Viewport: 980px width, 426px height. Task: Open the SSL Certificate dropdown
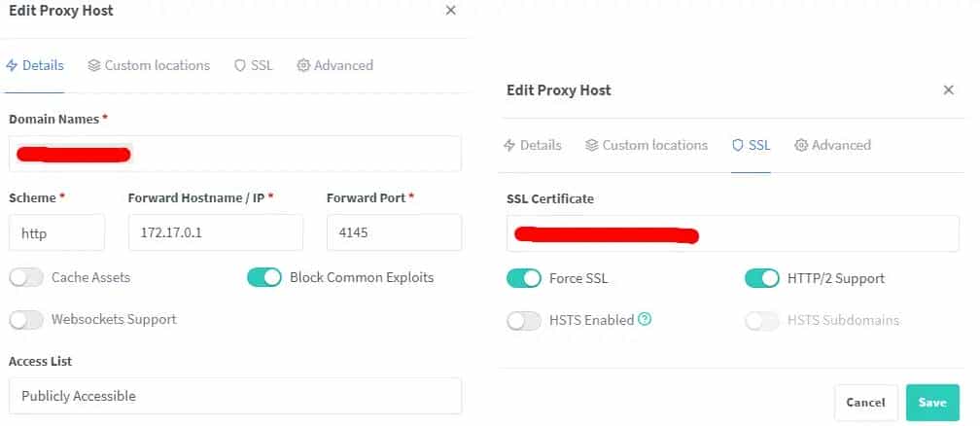pos(732,234)
